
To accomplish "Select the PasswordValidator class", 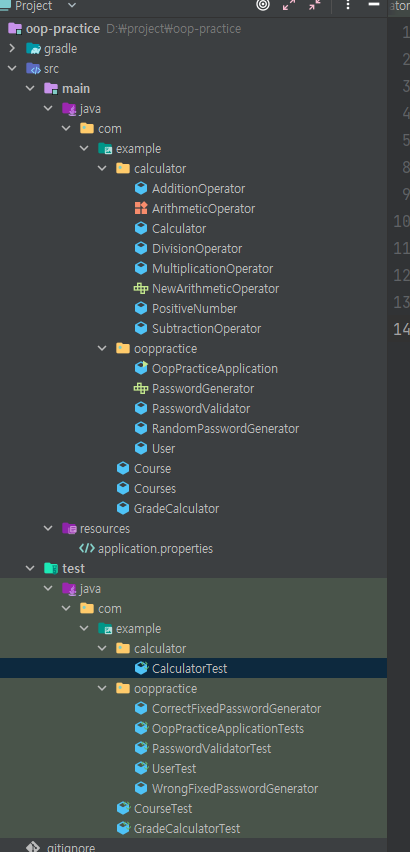I will (201, 409).
